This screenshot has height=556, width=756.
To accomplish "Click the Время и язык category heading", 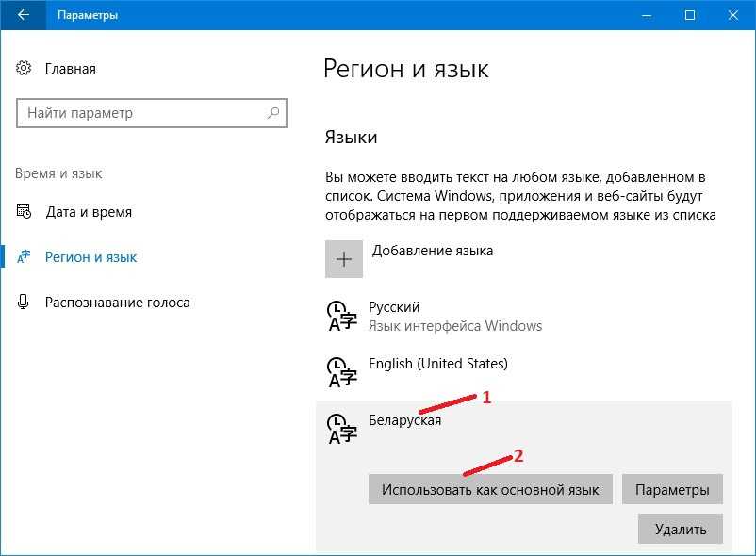I will 58,173.
